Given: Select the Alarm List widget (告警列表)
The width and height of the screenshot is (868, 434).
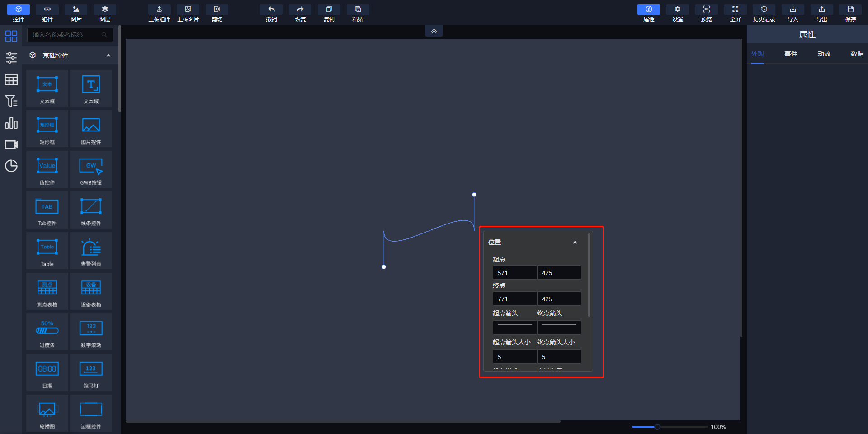Looking at the screenshot, I should pos(91,251).
